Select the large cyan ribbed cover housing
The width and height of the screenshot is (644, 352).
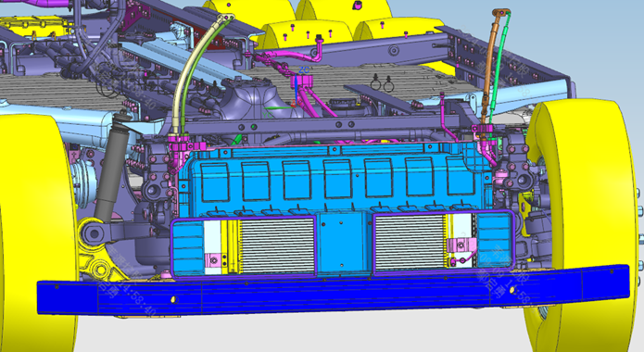(x=336, y=179)
